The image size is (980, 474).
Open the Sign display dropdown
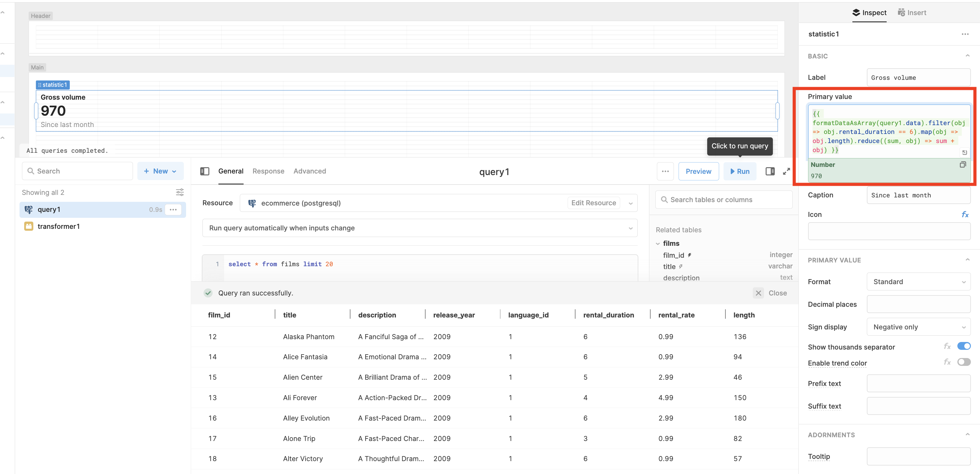tap(918, 327)
